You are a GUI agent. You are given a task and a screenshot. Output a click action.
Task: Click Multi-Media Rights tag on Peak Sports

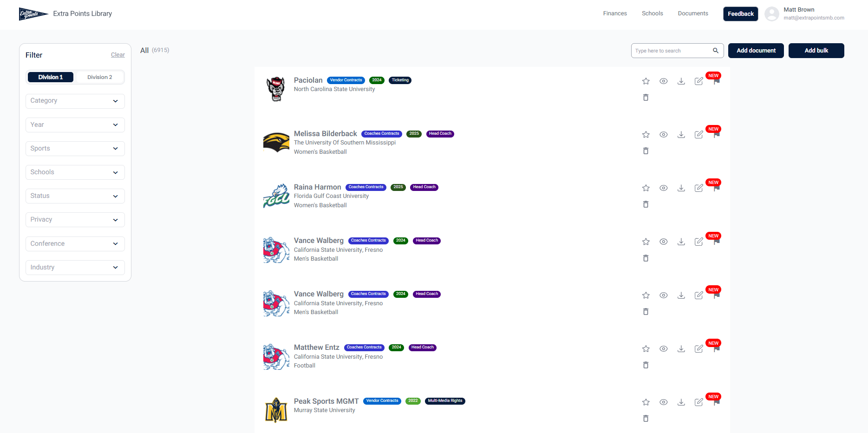[445, 401]
